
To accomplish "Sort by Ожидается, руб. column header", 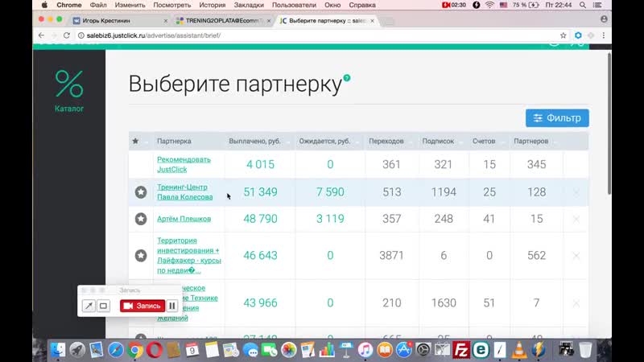I will coord(324,141).
